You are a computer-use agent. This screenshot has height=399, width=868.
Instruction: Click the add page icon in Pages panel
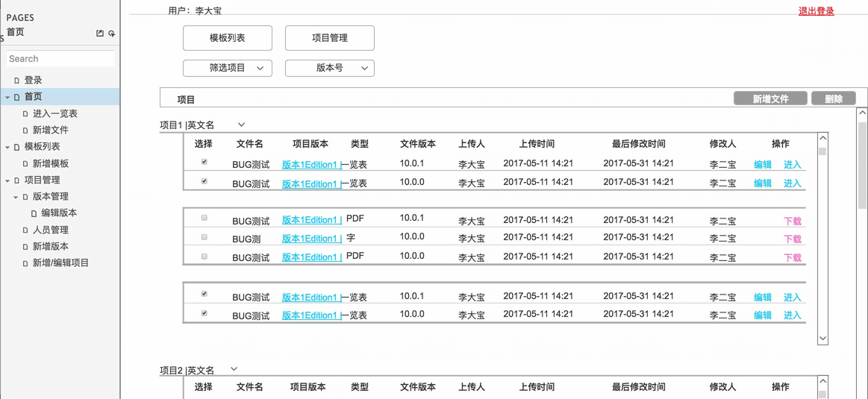pyautogui.click(x=112, y=33)
